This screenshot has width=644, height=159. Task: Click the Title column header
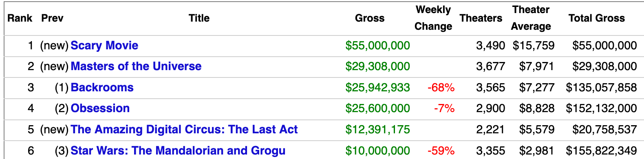pyautogui.click(x=199, y=18)
